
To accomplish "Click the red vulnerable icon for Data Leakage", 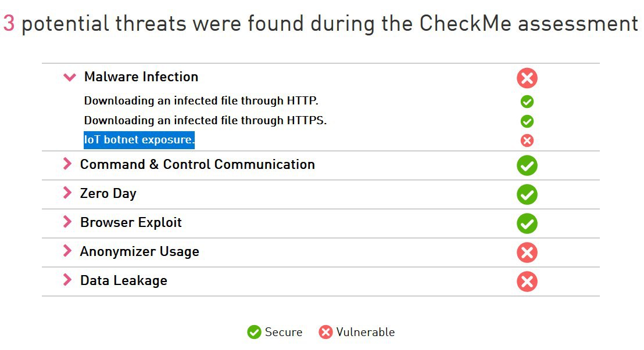I will click(527, 282).
